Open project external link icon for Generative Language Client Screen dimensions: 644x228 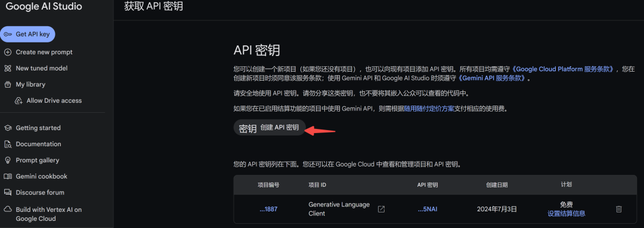tap(381, 209)
